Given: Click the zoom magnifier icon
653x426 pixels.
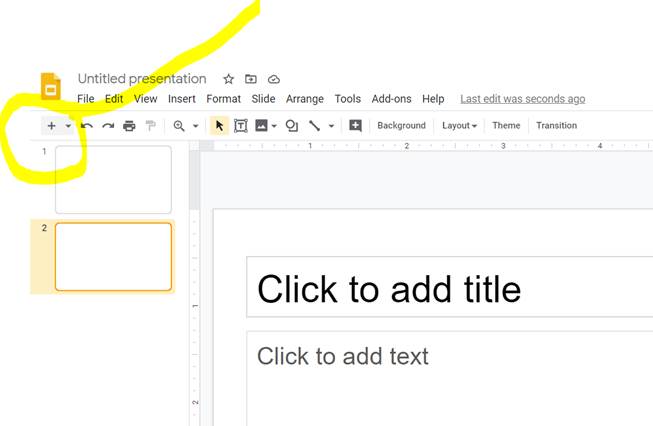Looking at the screenshot, I should pos(179,126).
